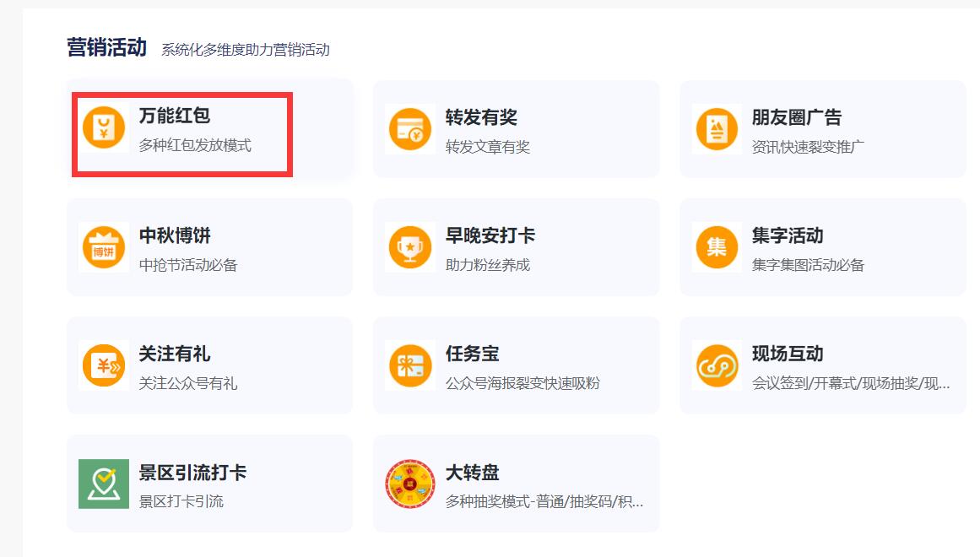Viewport: 980px width, 557px height.
Task: Click the text 转发文章有奖
Action: coord(488,147)
